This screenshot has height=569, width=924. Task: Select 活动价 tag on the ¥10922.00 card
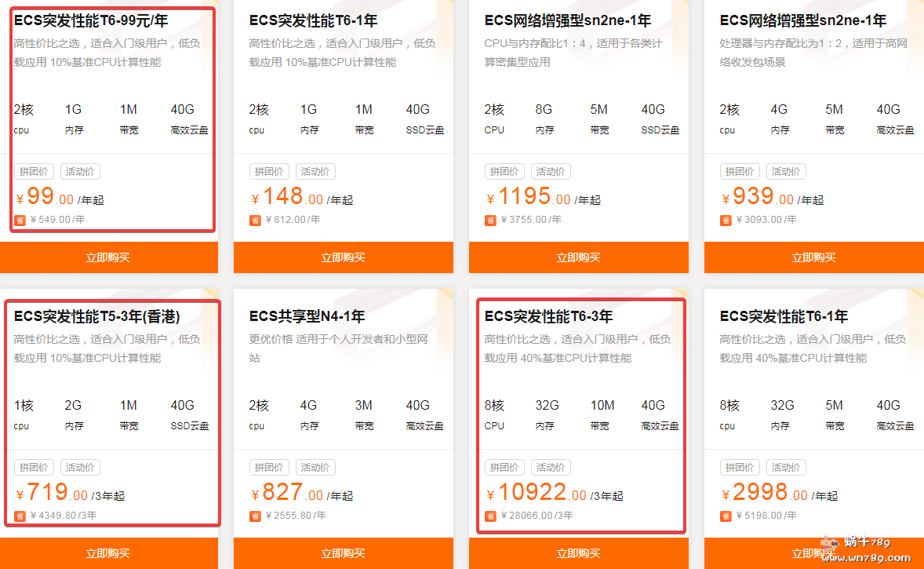551,467
